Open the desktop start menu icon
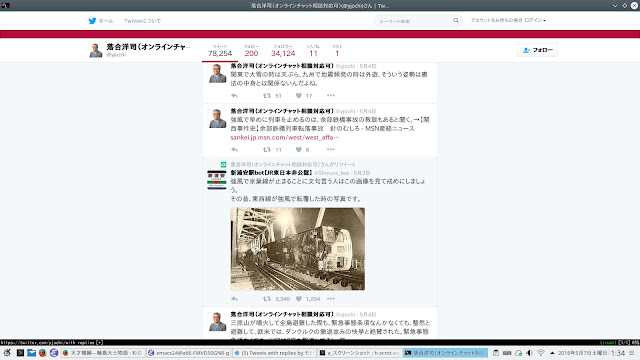 pyautogui.click(x=7, y=353)
